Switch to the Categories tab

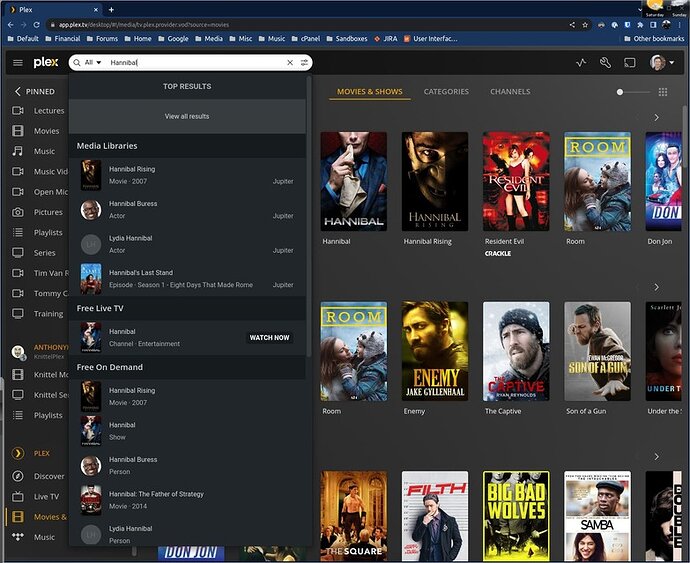[x=446, y=92]
